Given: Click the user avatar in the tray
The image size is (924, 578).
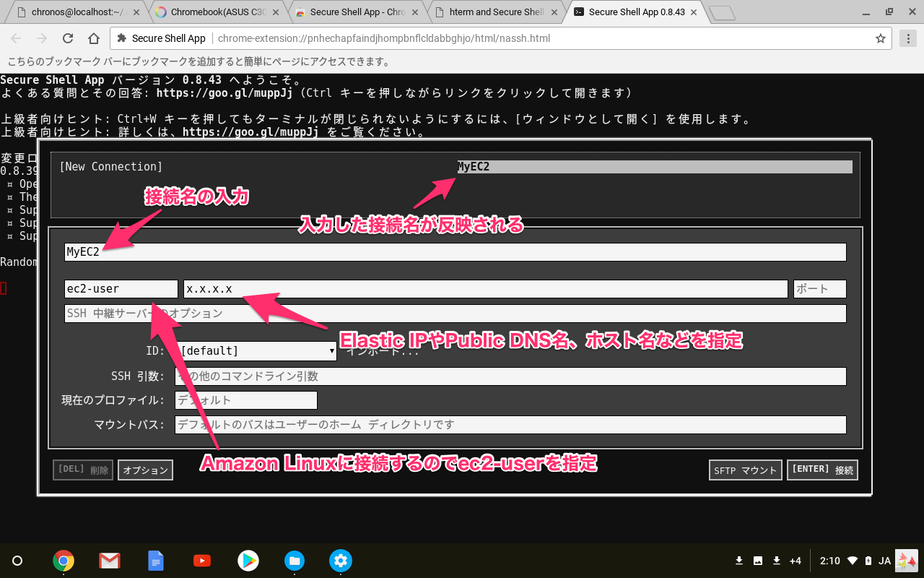Looking at the screenshot, I should (906, 561).
